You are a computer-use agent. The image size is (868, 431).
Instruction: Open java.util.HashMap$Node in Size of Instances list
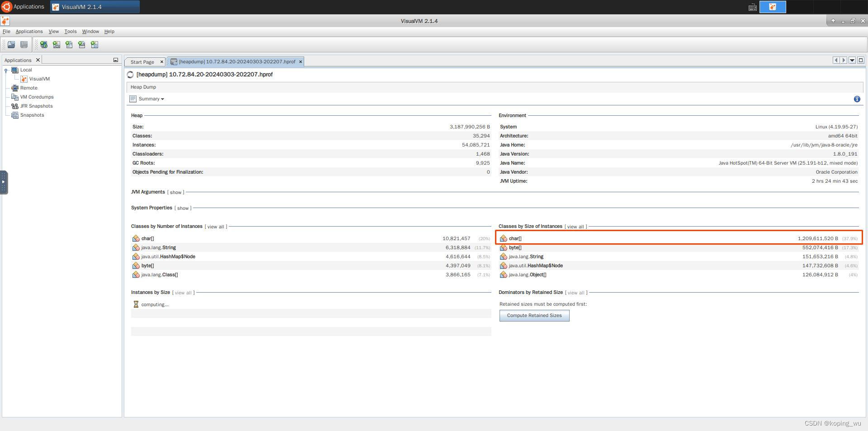coord(536,265)
